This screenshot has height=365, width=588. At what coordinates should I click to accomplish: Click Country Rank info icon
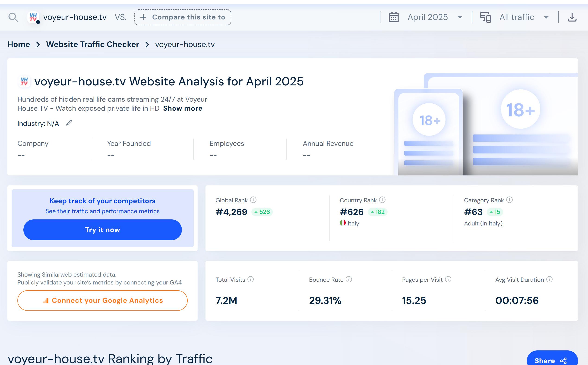[382, 200]
